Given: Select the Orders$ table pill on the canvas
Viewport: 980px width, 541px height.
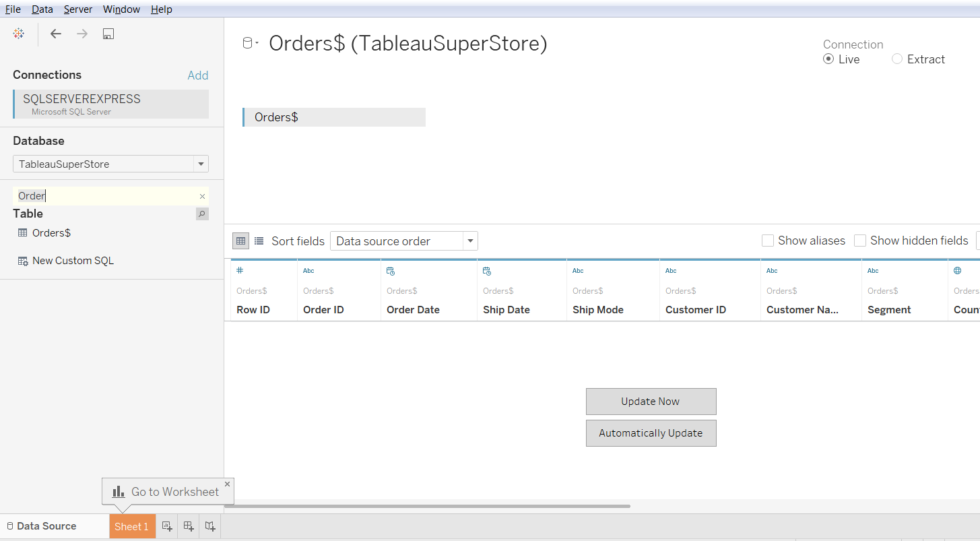Looking at the screenshot, I should pos(334,117).
